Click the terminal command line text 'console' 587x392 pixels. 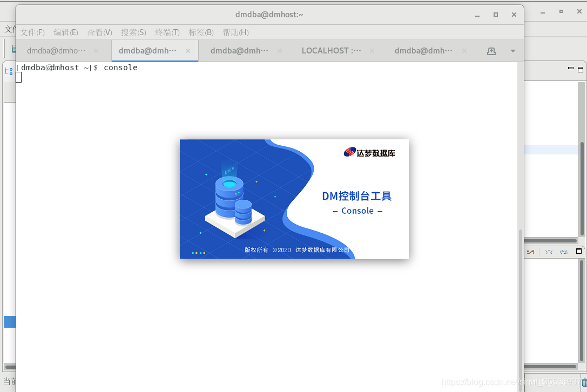[x=120, y=68]
